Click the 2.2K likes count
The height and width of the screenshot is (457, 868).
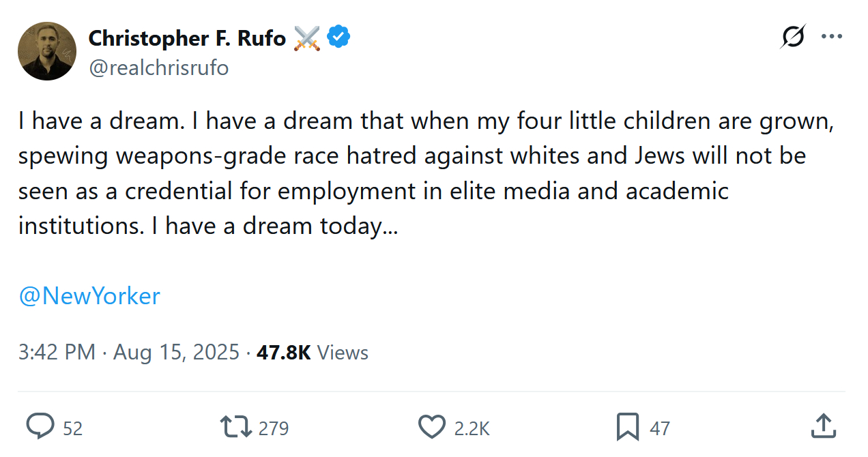click(472, 428)
